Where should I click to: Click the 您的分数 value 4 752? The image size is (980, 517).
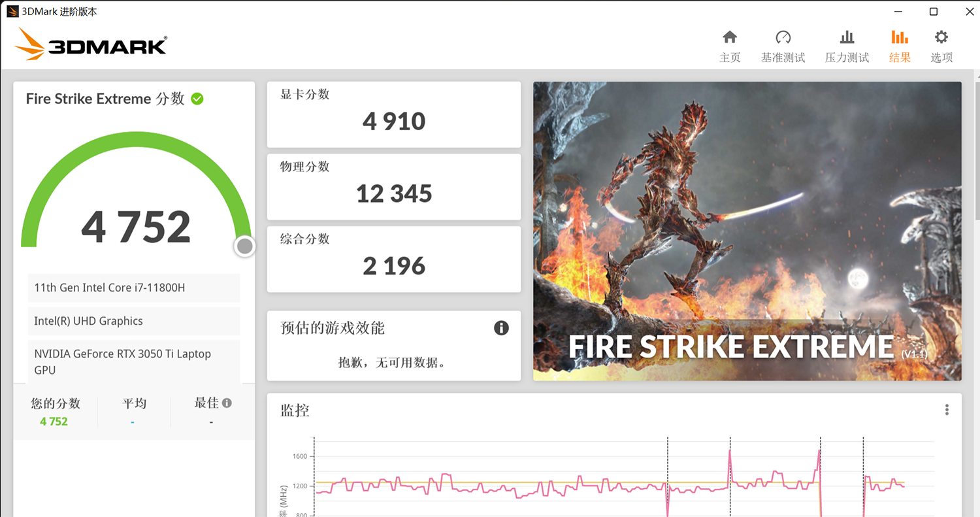tap(54, 422)
